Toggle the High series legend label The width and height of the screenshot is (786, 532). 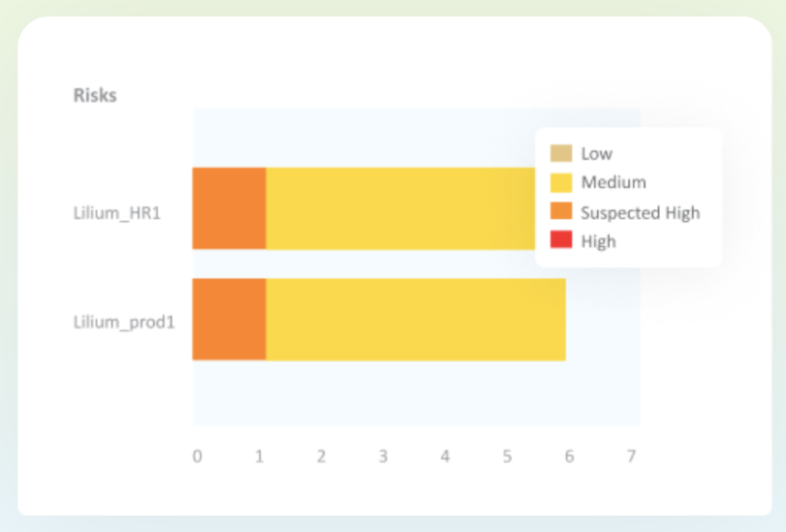(x=599, y=241)
